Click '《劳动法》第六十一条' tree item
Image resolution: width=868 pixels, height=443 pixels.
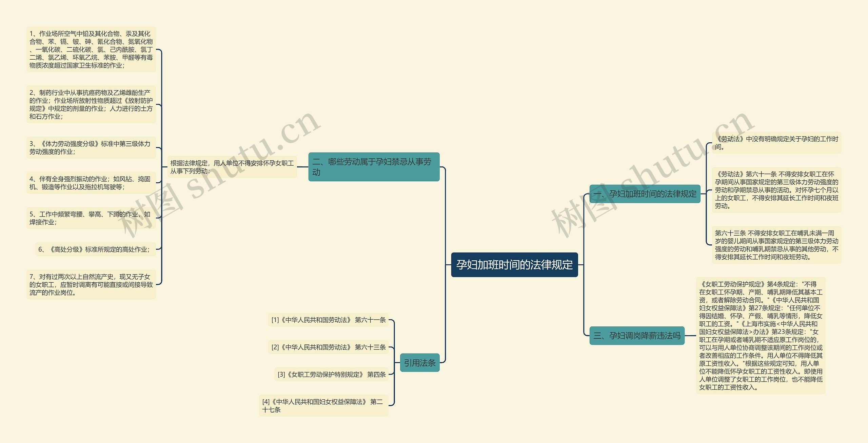[774, 192]
